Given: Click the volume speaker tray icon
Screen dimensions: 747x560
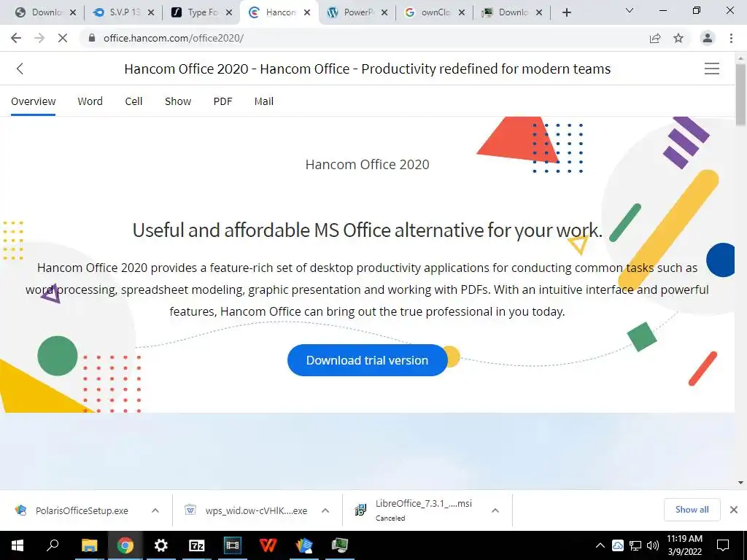Looking at the screenshot, I should point(653,545).
